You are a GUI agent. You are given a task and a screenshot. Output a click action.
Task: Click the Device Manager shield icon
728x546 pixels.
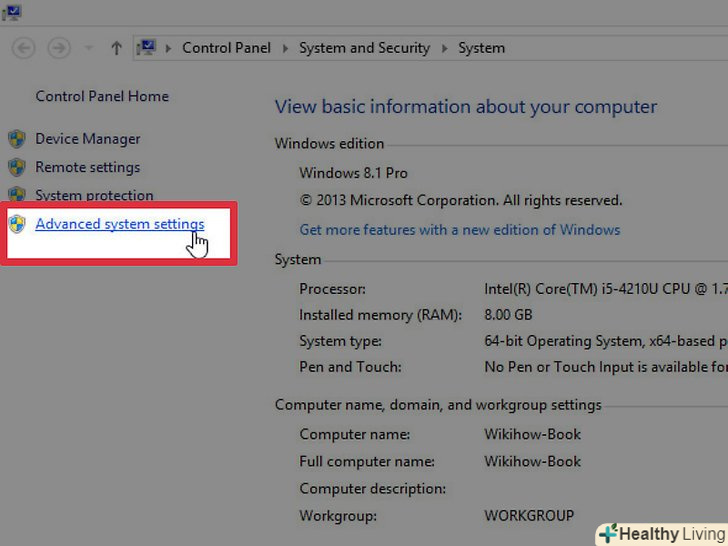17,139
